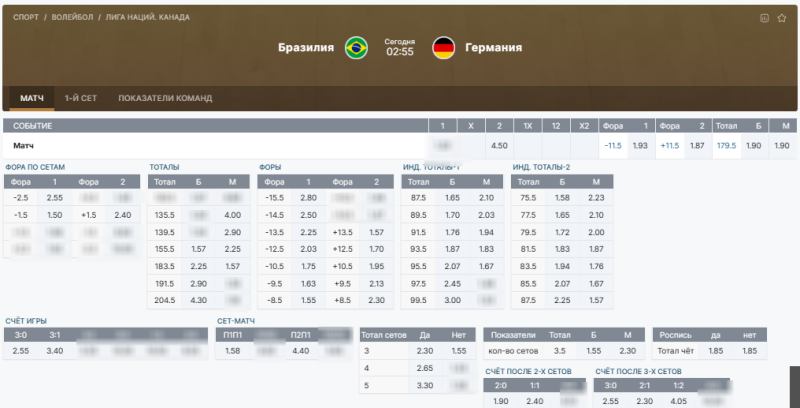Pick П1П1 set-match odds 1.58
800x408 pixels.
pyautogui.click(x=233, y=351)
